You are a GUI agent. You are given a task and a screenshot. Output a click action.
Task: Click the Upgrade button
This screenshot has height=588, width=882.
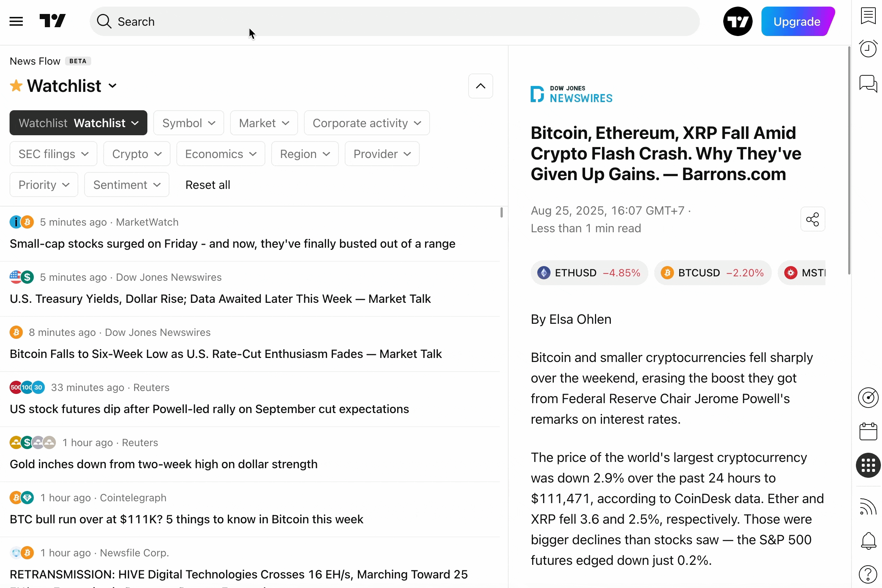pos(796,21)
